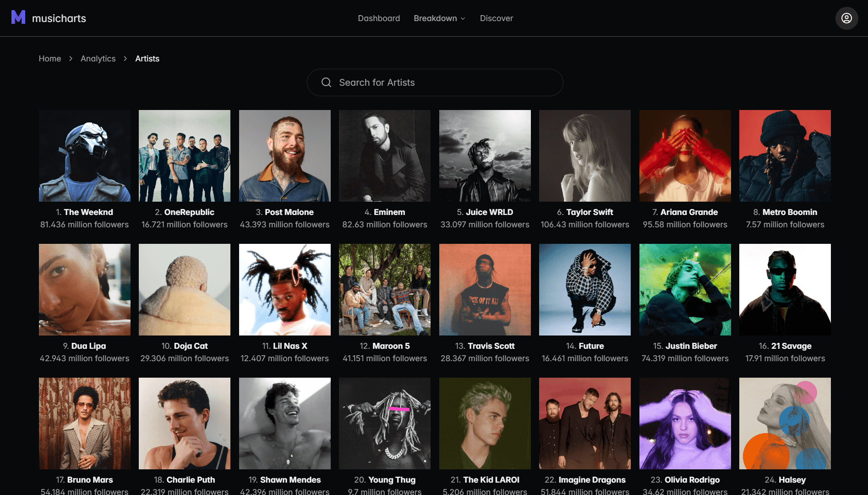Select the Justin Bieber image
This screenshot has width=868, height=495.
(x=685, y=290)
